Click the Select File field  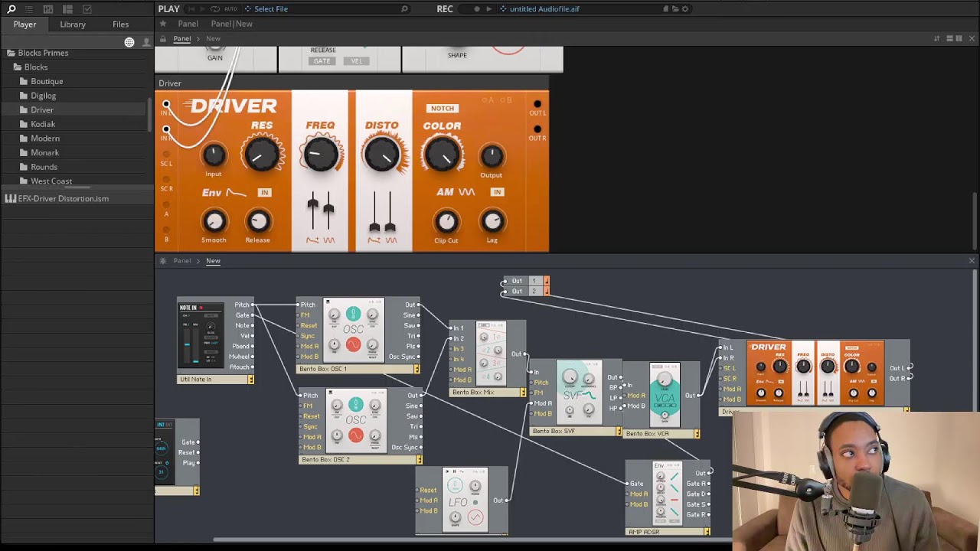271,9
